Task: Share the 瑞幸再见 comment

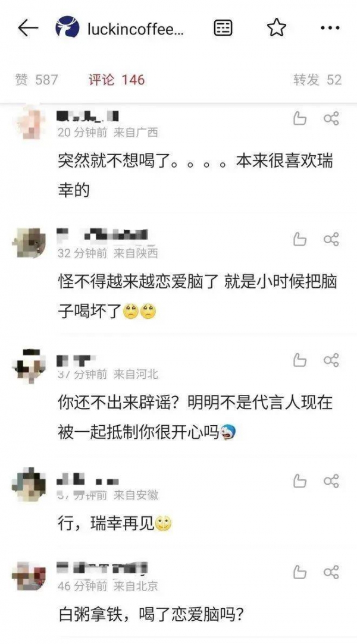Action: coord(331,481)
